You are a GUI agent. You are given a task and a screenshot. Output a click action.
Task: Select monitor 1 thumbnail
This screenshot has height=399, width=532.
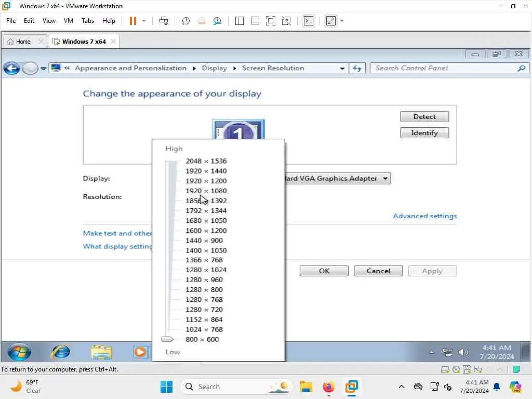[238, 129]
